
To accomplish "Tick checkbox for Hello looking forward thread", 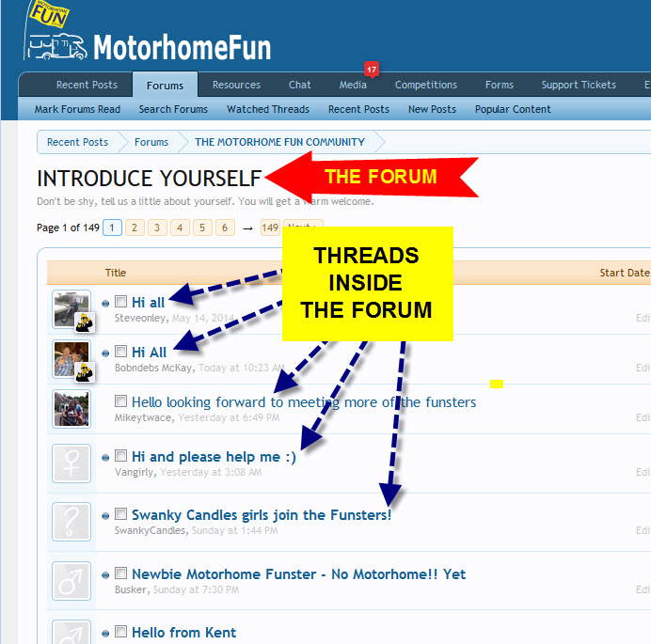I will pos(120,401).
